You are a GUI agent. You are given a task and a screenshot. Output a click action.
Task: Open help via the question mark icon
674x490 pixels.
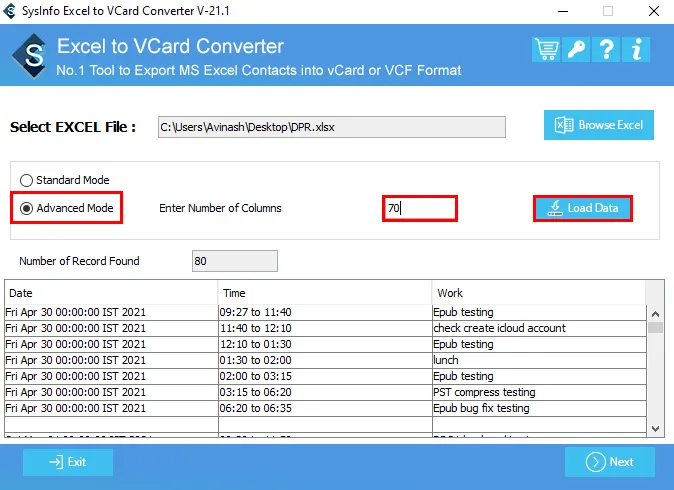tap(606, 49)
